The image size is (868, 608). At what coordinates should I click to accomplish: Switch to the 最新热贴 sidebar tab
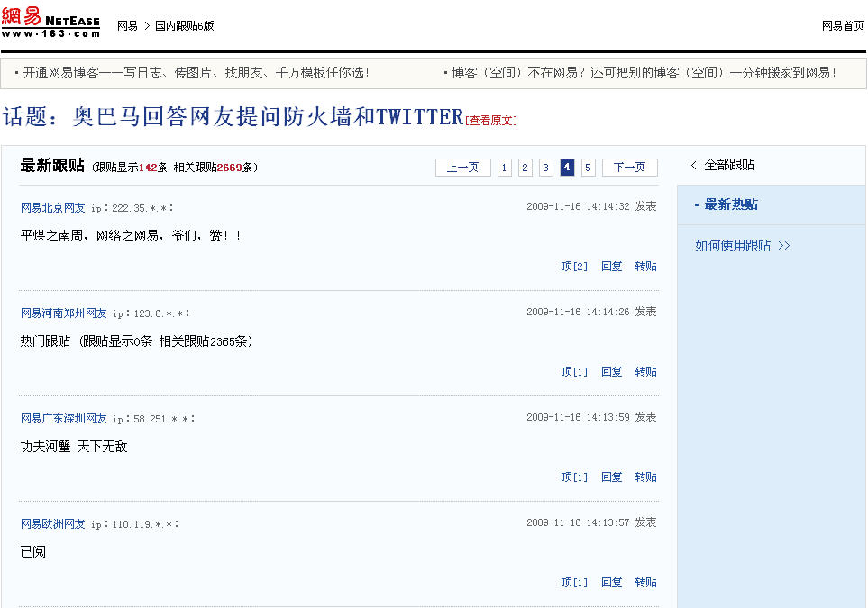tap(730, 205)
